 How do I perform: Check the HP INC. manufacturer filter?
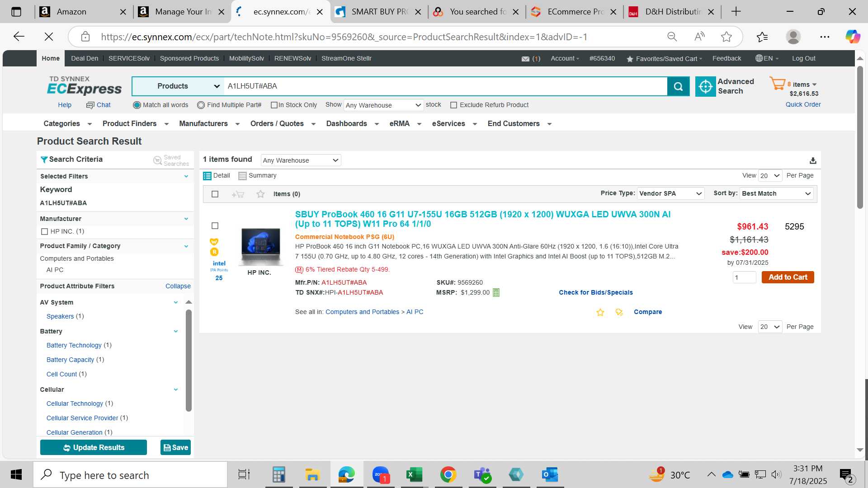click(44, 232)
